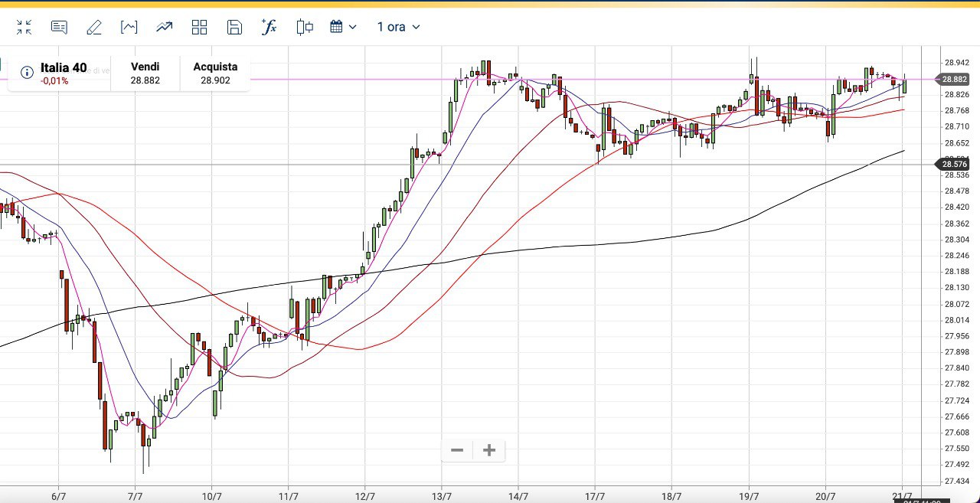The width and height of the screenshot is (980, 503).
Task: Zoom out with the minus button
Action: [x=457, y=450]
